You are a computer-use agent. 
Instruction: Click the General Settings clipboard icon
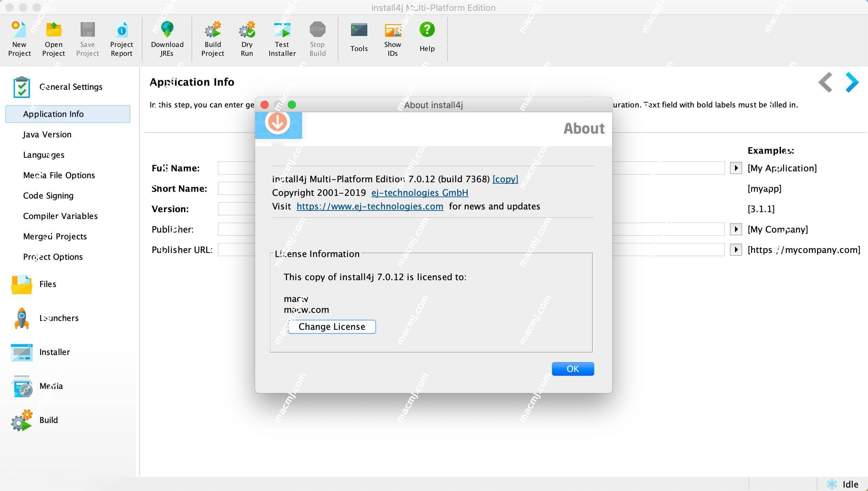[21, 87]
